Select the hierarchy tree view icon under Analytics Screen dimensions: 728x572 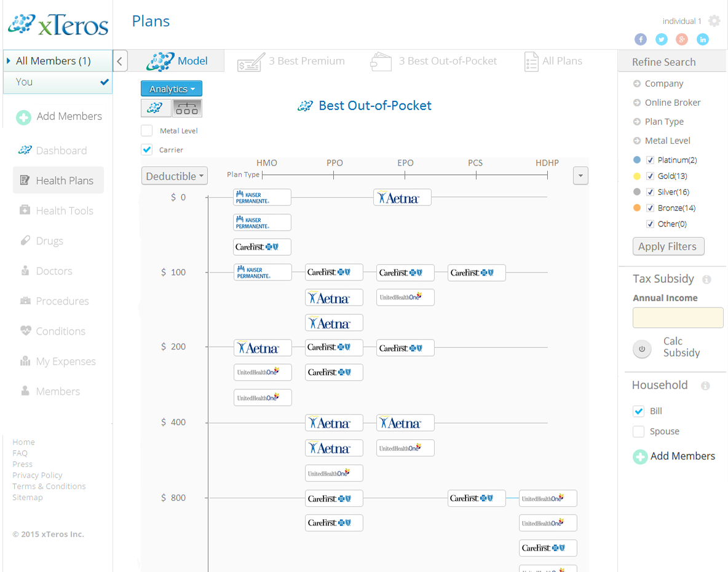pos(187,108)
